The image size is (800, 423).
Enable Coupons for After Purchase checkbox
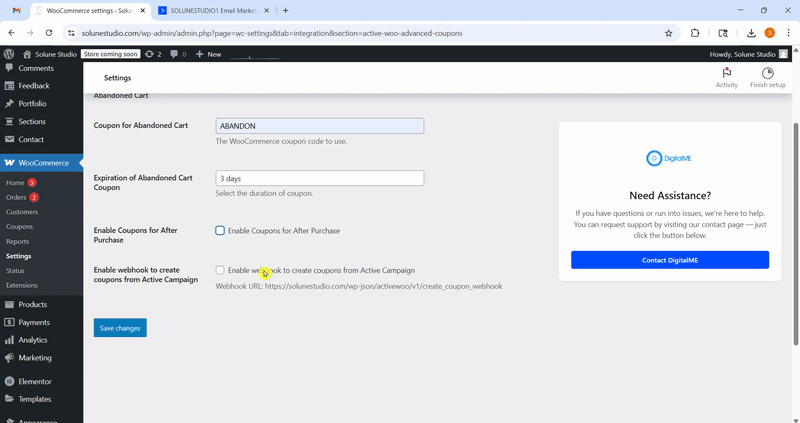220,231
